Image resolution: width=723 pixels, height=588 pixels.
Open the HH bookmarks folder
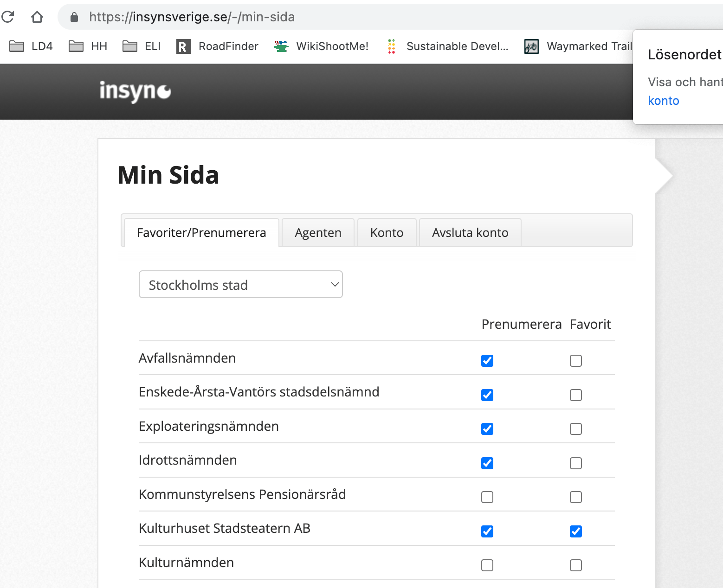(x=88, y=46)
